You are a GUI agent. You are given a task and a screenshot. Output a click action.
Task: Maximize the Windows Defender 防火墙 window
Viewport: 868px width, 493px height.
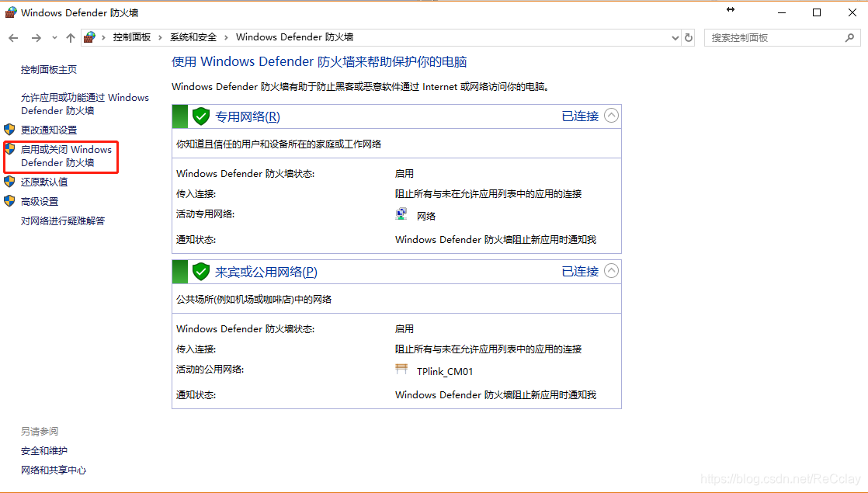coord(817,12)
